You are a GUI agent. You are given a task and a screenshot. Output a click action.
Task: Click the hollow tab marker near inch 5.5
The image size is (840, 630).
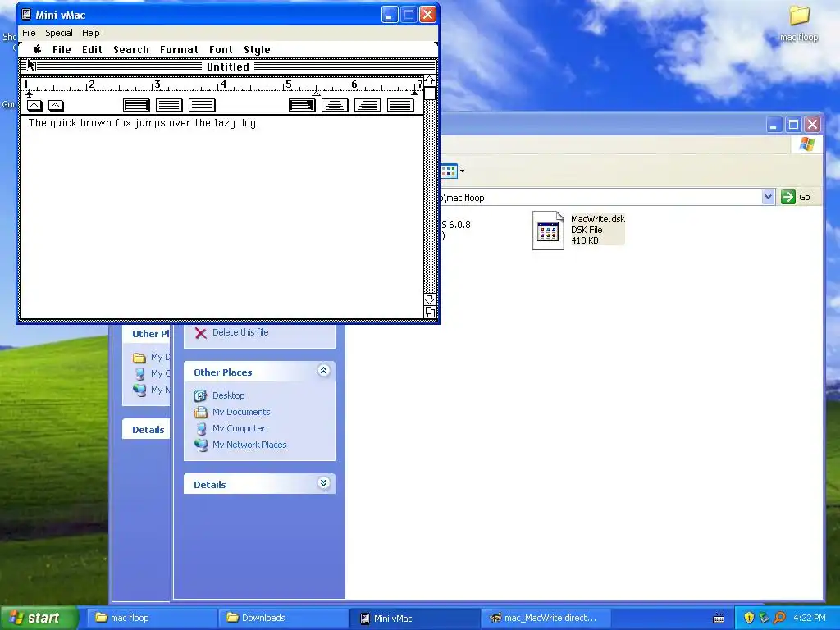click(x=316, y=94)
